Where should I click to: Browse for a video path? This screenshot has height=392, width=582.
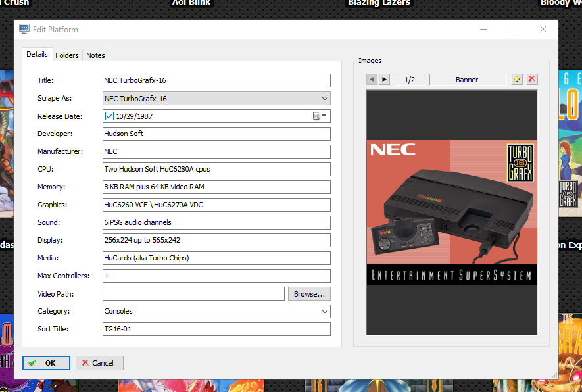(309, 294)
